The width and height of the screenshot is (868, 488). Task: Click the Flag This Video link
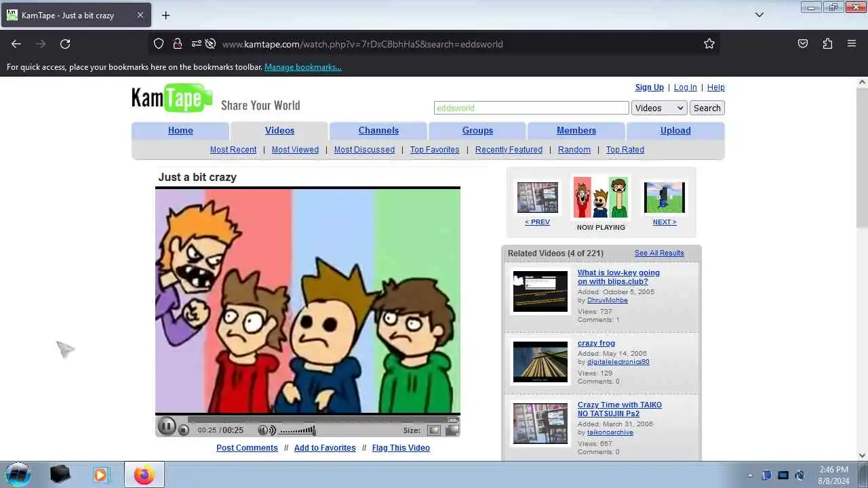[401, 448]
